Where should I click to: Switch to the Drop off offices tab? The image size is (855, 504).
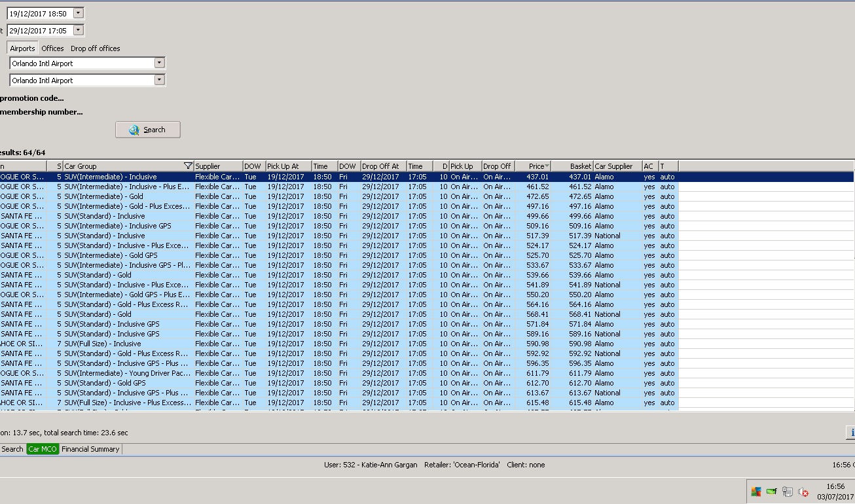[96, 48]
